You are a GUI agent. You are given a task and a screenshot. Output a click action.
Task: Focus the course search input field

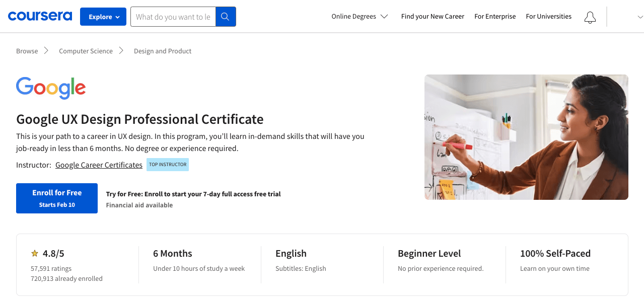(173, 17)
